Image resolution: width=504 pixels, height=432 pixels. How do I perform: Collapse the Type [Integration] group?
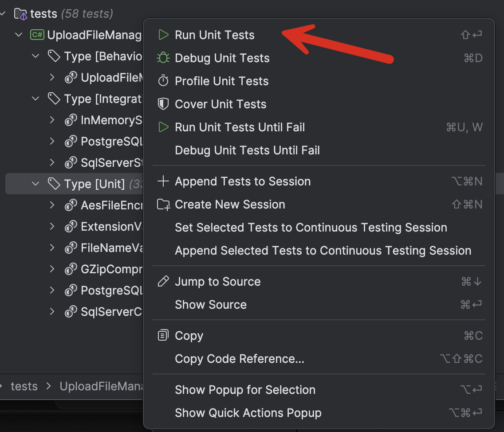pyautogui.click(x=35, y=98)
